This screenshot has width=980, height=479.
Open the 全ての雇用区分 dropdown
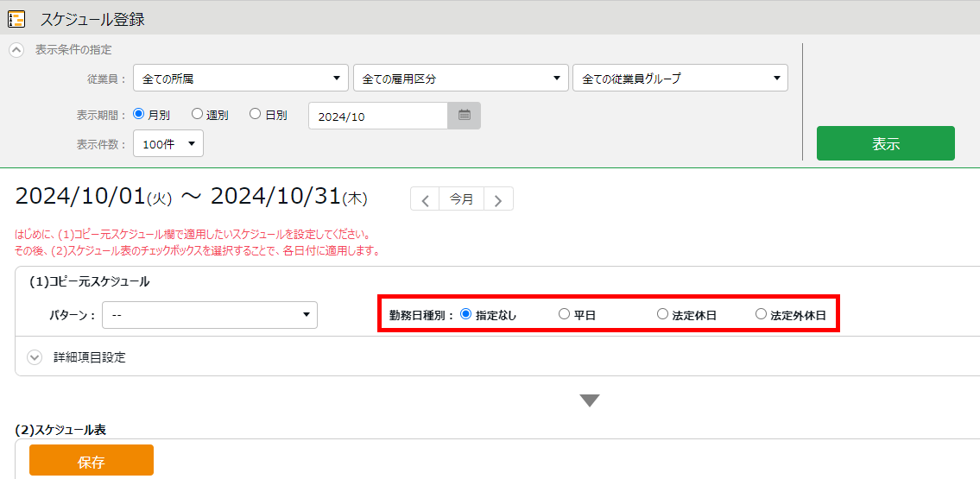pyautogui.click(x=460, y=79)
